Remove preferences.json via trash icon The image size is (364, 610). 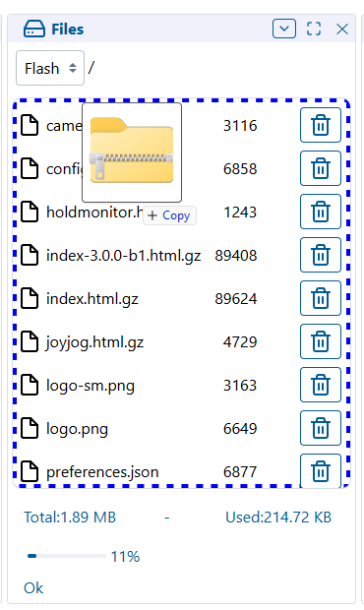tap(321, 470)
